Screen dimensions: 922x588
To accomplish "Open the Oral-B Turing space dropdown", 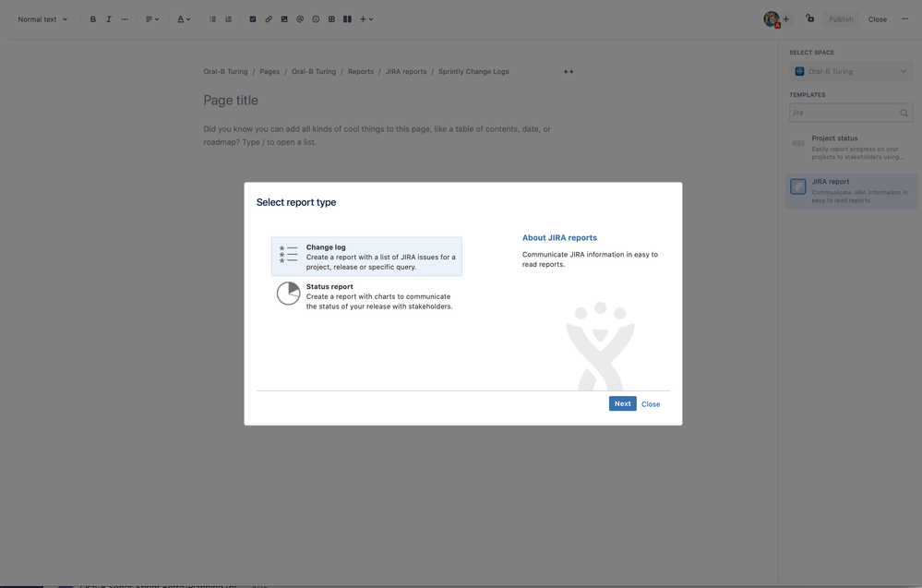I will tap(851, 72).
